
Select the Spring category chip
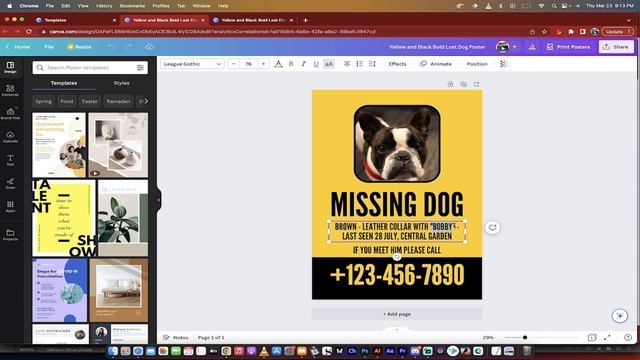(43, 101)
